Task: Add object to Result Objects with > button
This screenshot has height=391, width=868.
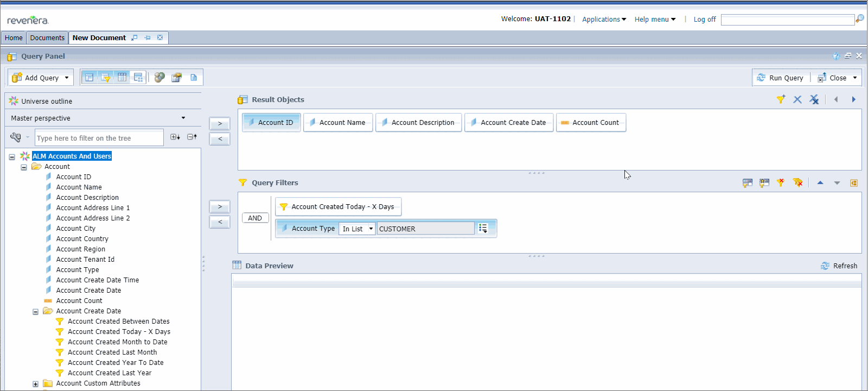Action: (x=220, y=123)
